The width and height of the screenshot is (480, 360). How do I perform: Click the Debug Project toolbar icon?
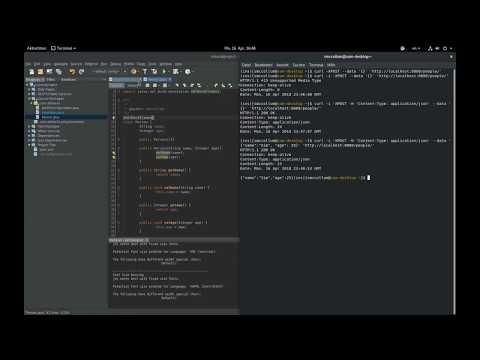click(176, 72)
